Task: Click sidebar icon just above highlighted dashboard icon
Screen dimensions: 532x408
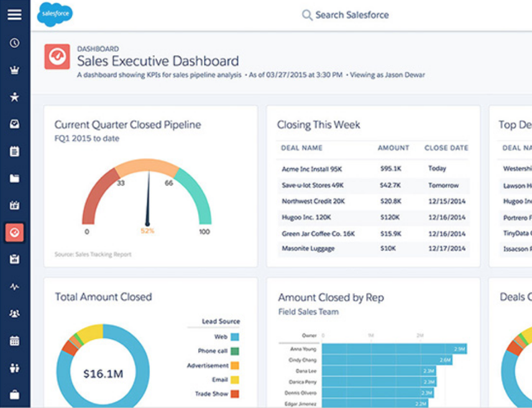Action: point(14,205)
